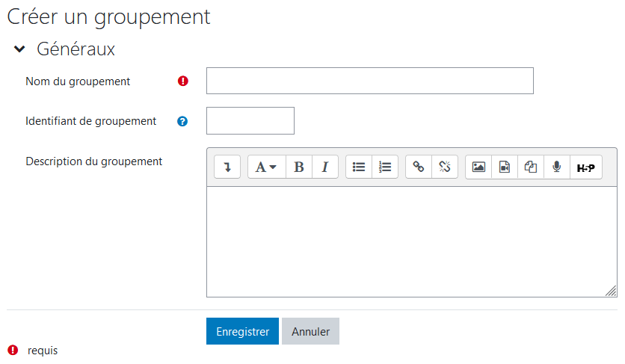Viewport: 625px width, 364px height.
Task: Focus the Identifiant de groupement field
Action: click(250, 120)
